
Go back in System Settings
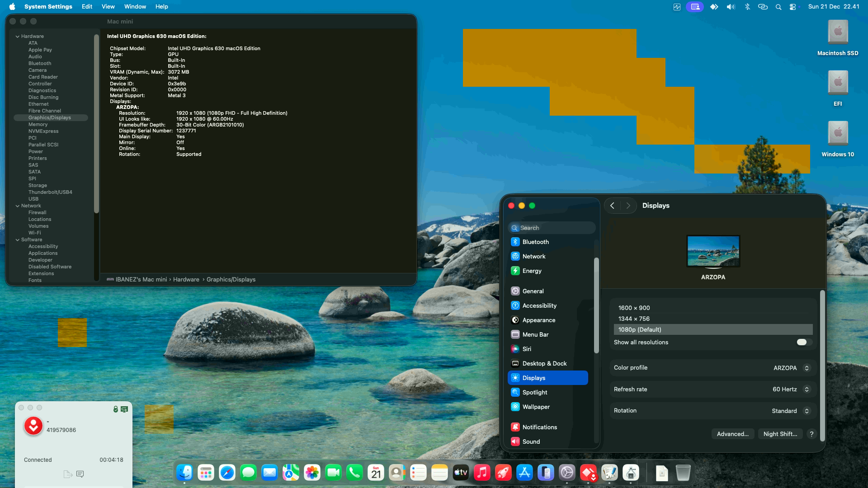click(x=612, y=206)
